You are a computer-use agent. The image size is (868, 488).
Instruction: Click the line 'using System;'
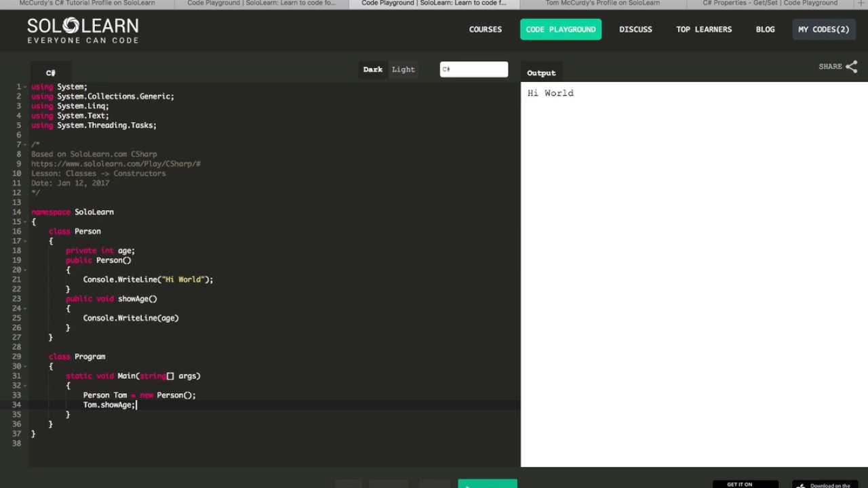59,87
